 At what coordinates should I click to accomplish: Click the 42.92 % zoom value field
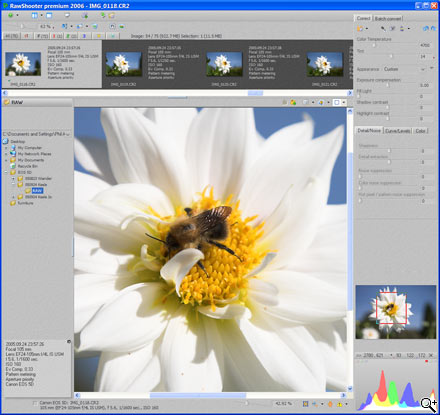283,404
